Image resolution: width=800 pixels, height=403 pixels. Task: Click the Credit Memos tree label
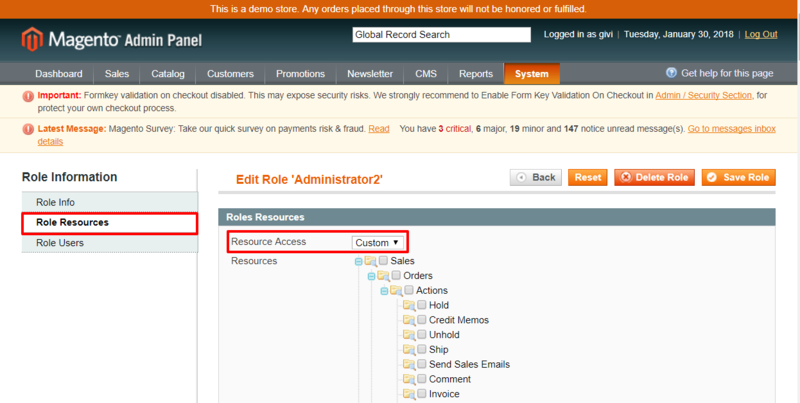pyautogui.click(x=459, y=320)
